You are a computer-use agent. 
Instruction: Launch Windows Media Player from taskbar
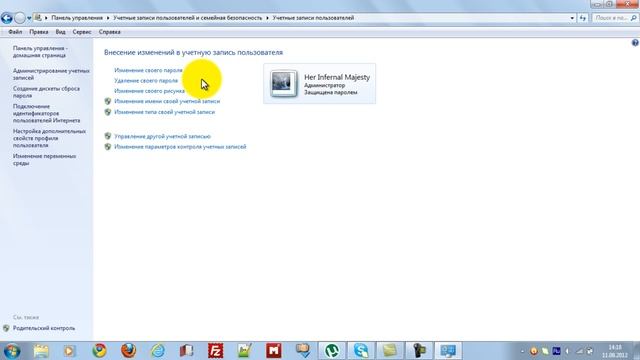pos(69,351)
